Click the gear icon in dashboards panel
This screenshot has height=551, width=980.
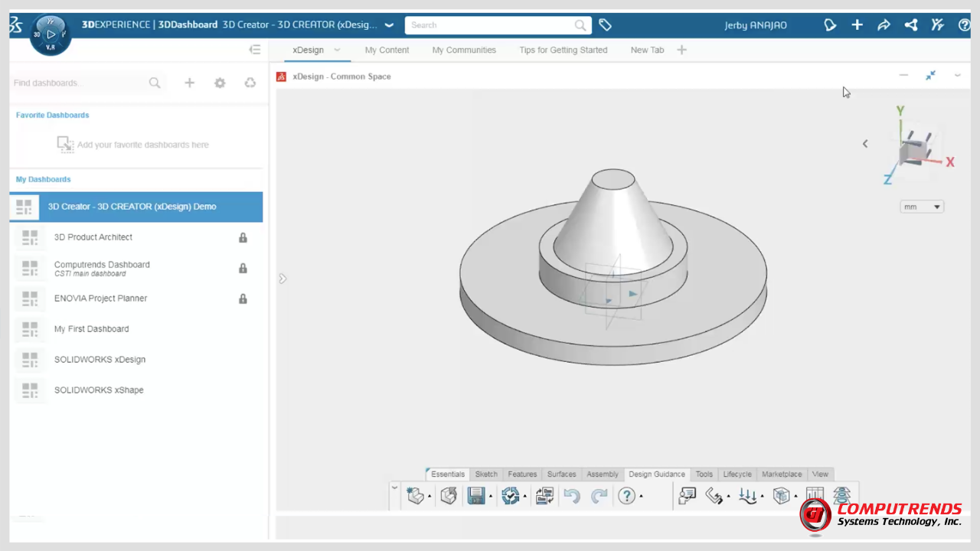[220, 83]
